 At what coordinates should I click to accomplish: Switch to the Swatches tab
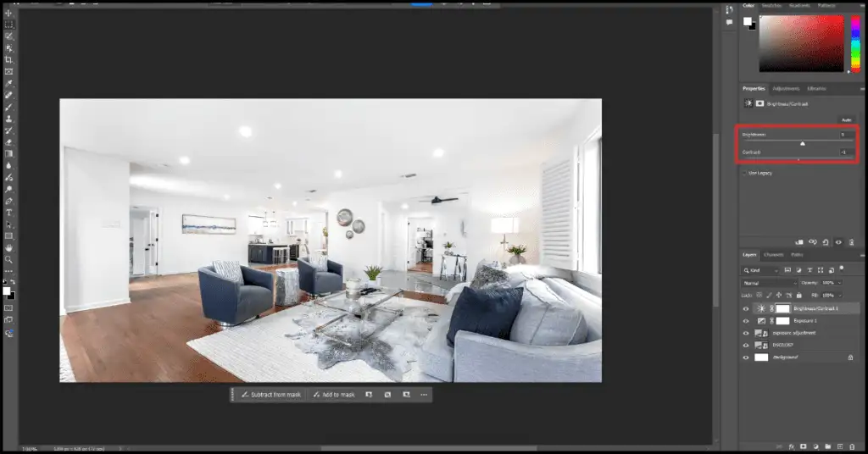tap(771, 5)
